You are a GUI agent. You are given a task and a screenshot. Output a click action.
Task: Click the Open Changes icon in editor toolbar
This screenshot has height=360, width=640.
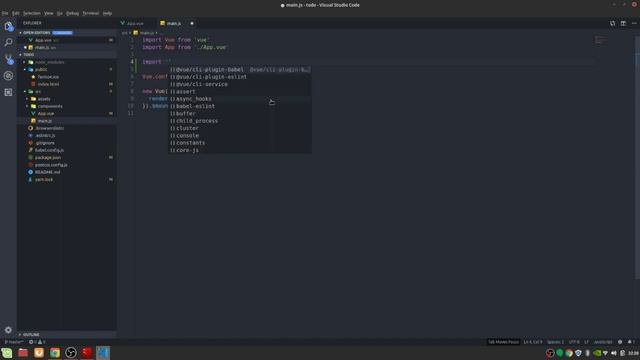(x=612, y=23)
